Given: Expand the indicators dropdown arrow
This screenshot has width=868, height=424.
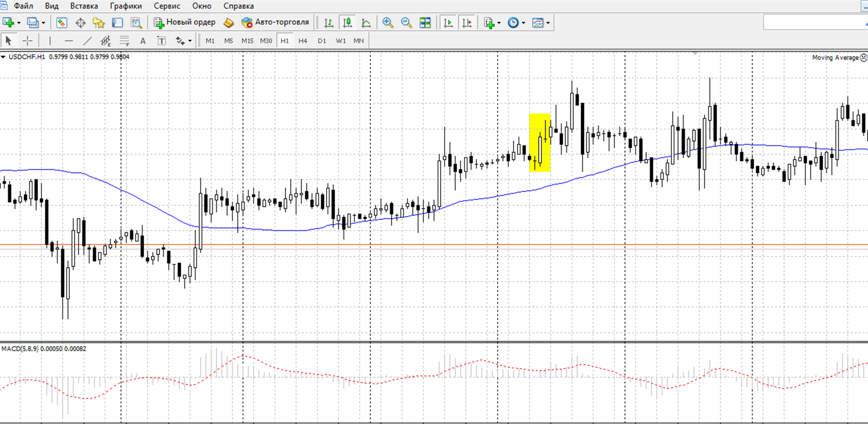Looking at the screenshot, I should tap(499, 23).
